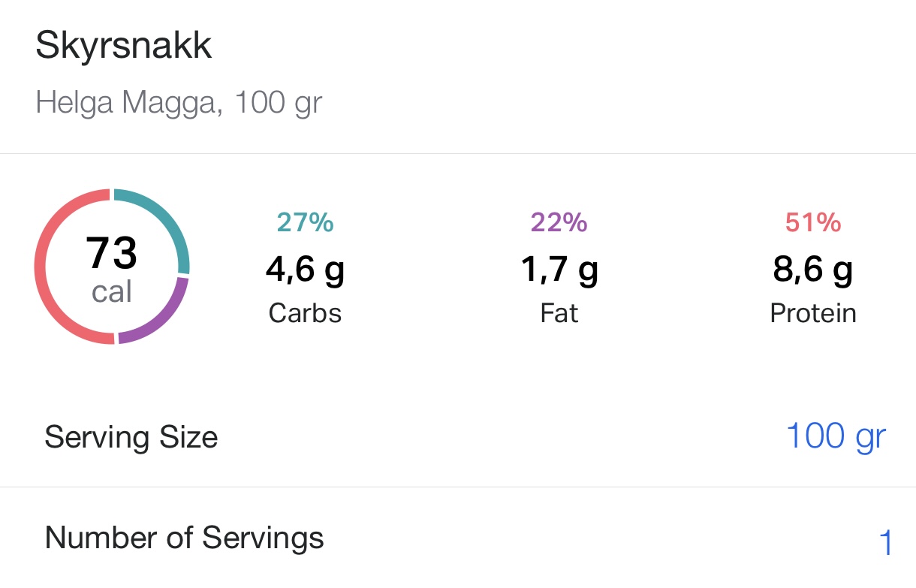This screenshot has height=588, width=916.
Task: Select the Fat label
Action: click(559, 313)
